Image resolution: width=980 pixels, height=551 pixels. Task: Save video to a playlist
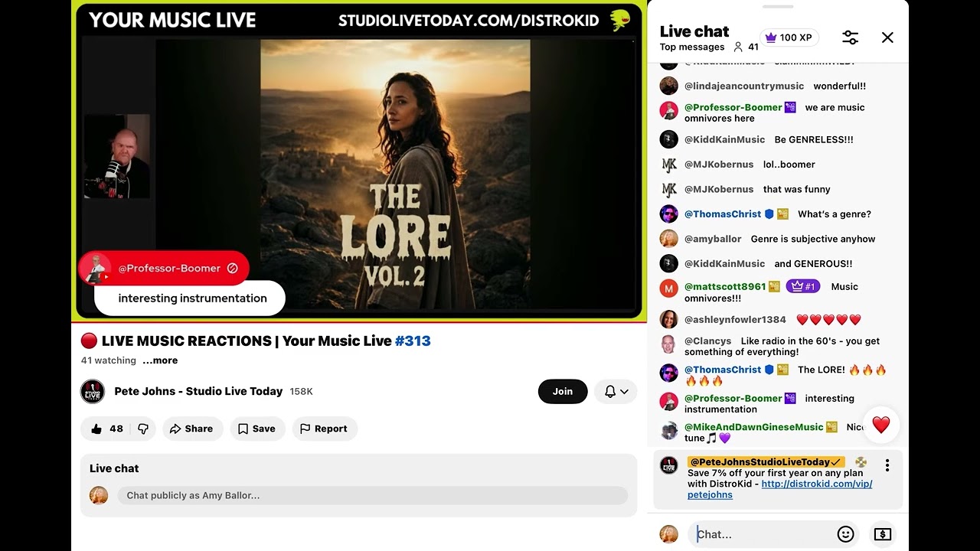coord(257,429)
